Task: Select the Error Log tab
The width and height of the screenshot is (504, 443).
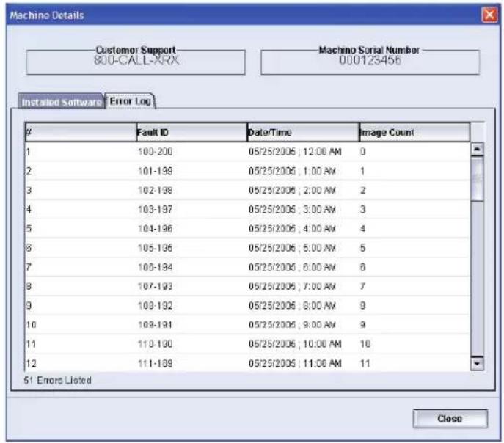Action: [x=130, y=101]
